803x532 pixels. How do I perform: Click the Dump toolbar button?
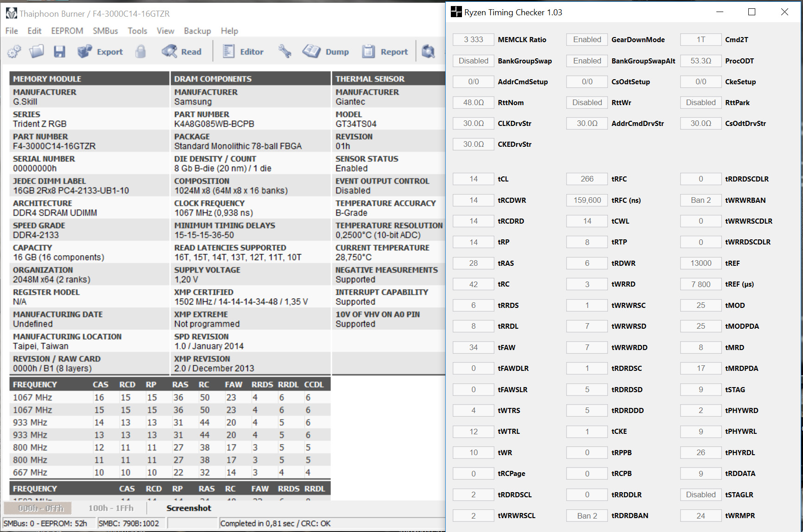tap(326, 51)
